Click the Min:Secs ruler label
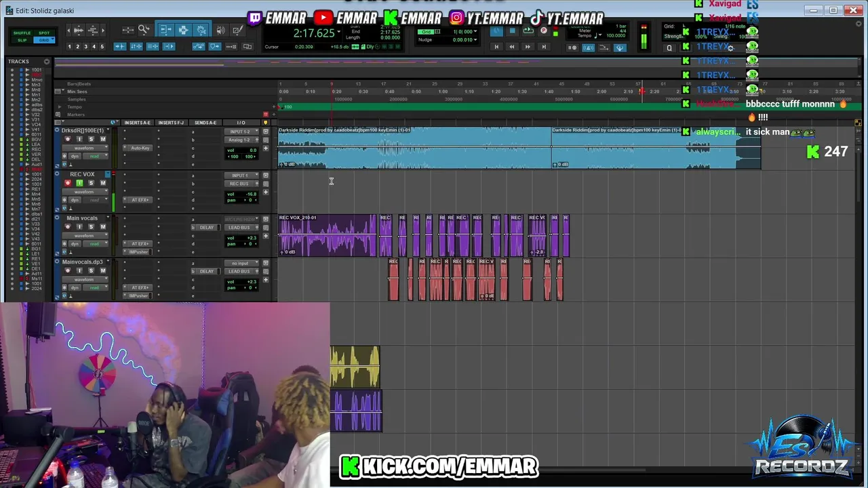868x488 pixels. tap(77, 91)
